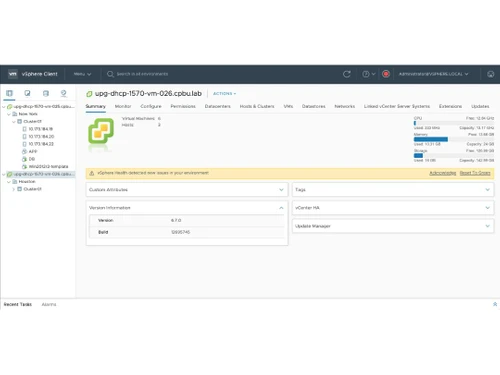
Task: Open the Extensions tab
Action: [450, 106]
